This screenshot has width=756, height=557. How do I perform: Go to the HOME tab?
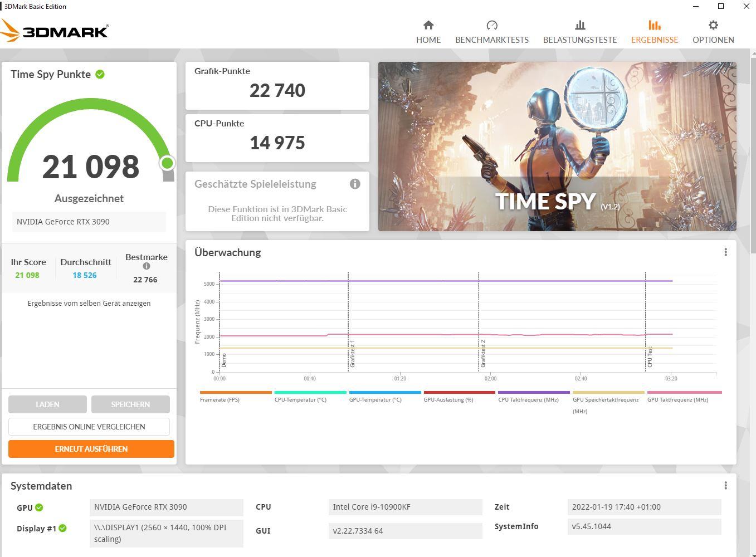pos(428,32)
